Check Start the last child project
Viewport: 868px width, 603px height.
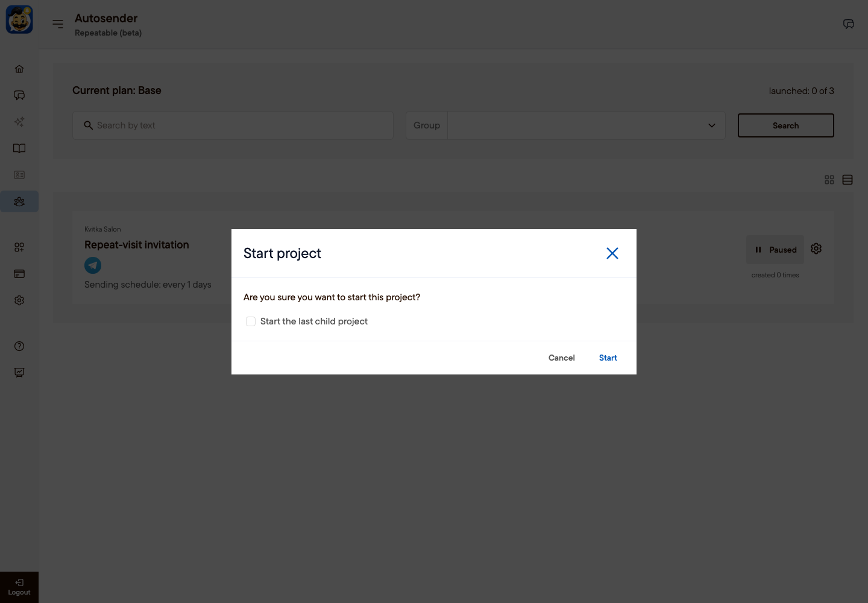tap(251, 321)
